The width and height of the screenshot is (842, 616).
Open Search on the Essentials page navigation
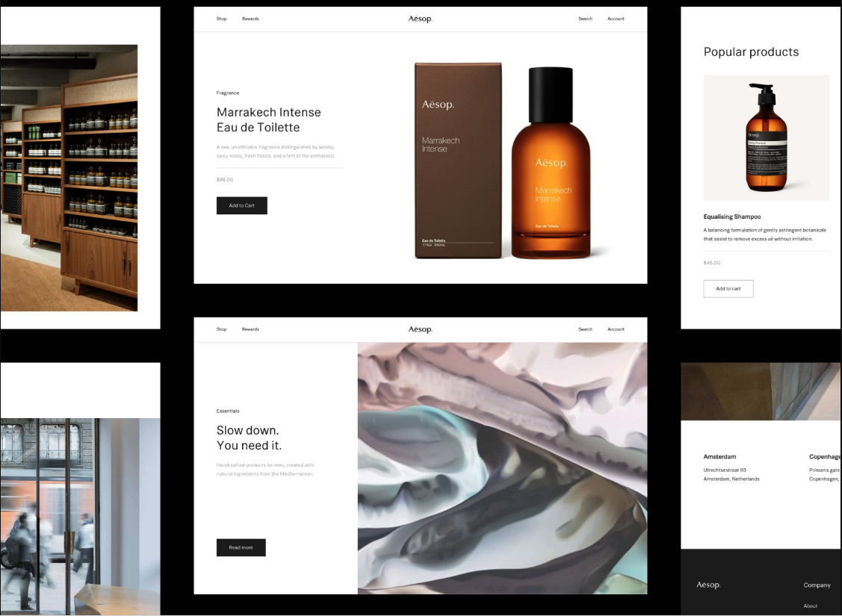pos(585,329)
